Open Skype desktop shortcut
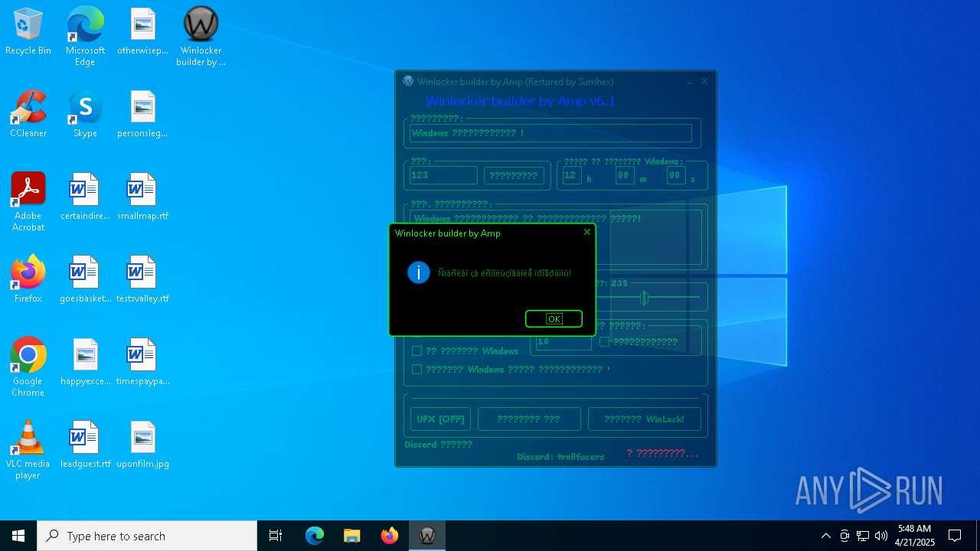 tap(85, 114)
